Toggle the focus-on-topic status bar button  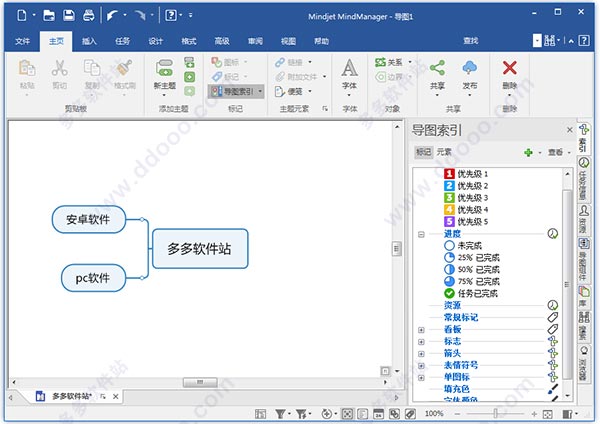click(347, 414)
